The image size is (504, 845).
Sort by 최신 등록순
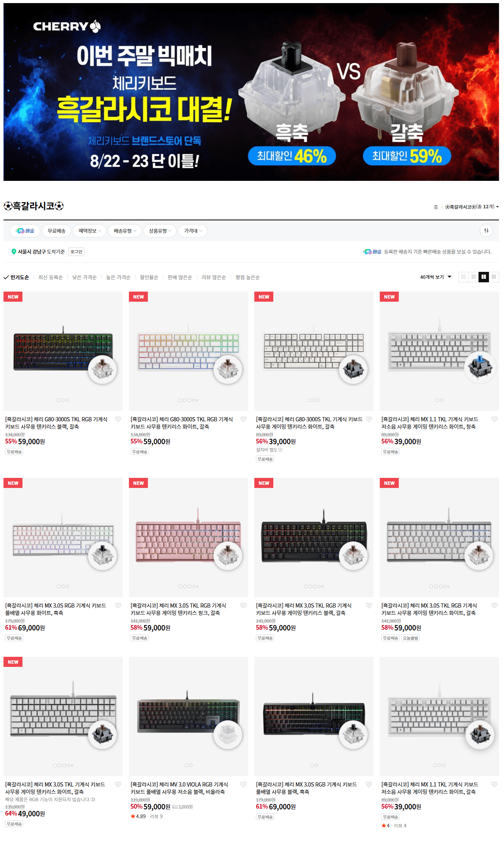click(50, 277)
